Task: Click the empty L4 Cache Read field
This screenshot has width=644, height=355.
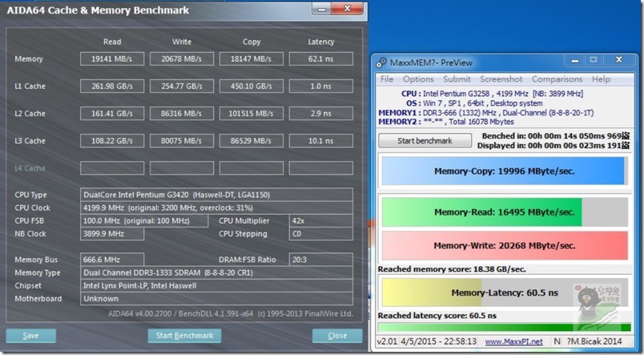Action: point(112,168)
